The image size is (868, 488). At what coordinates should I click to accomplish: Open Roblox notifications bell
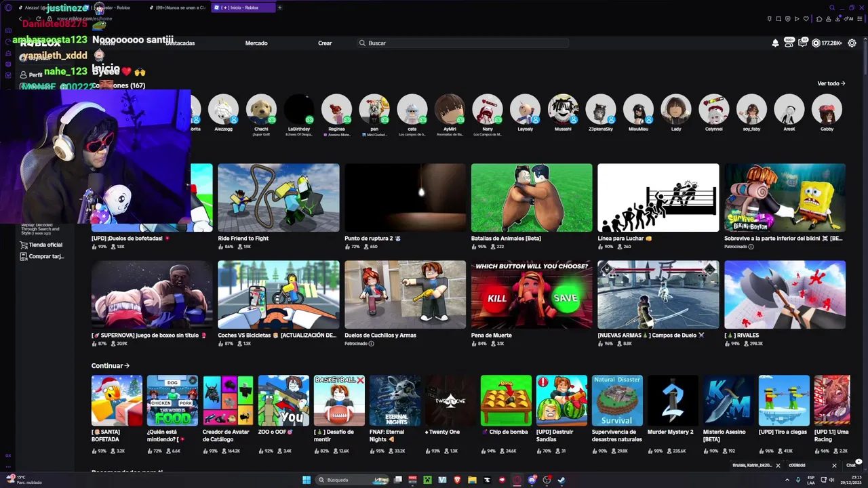point(775,43)
